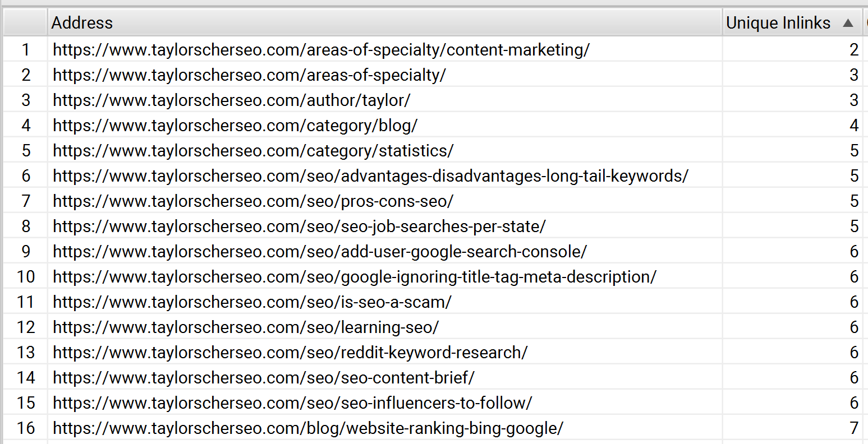This screenshot has width=868, height=444.
Task: Select the reddit-keyword-research URL
Action: [x=291, y=352]
